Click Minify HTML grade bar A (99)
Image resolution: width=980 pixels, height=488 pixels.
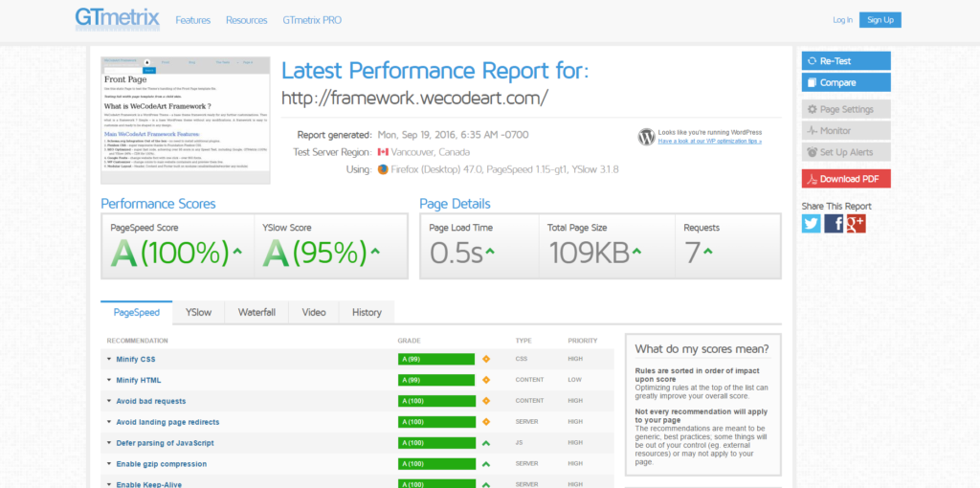click(x=436, y=380)
